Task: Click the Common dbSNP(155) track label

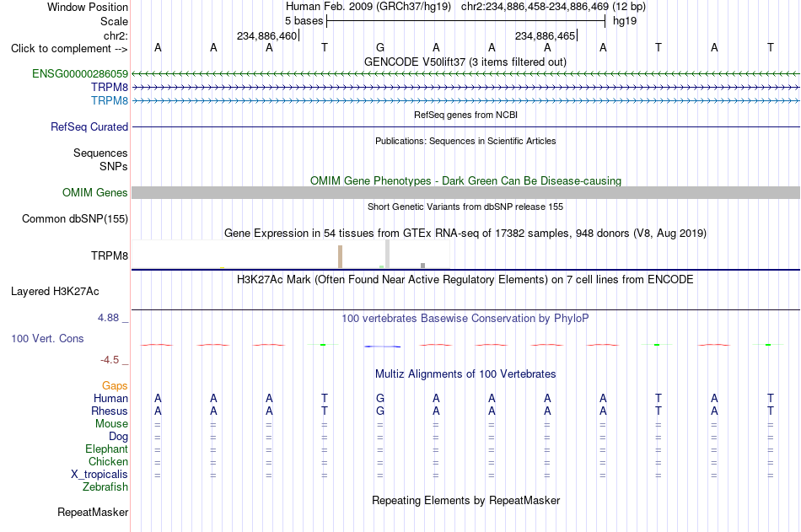Action: [x=74, y=218]
